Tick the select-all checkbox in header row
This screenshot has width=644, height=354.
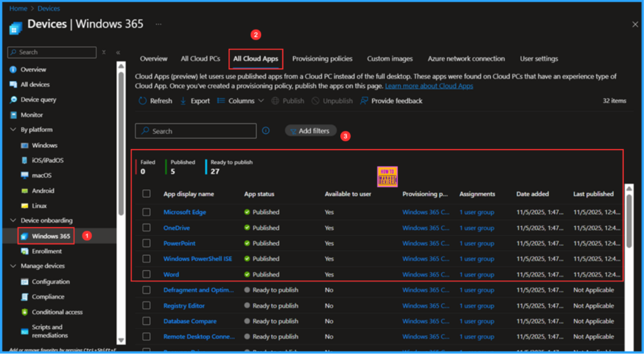point(146,194)
